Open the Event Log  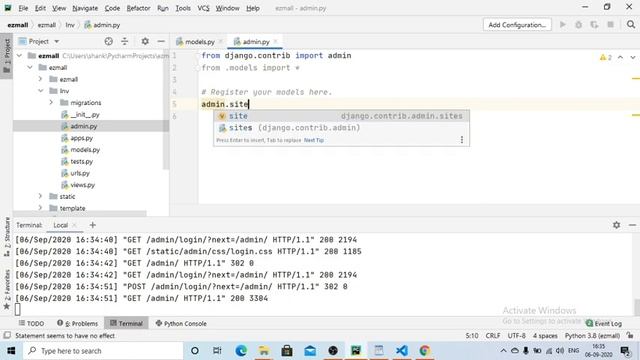pos(604,323)
